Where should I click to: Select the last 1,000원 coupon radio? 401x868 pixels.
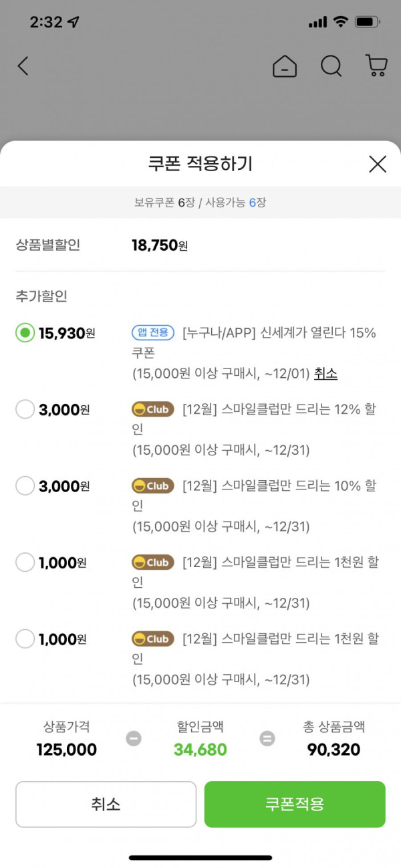tap(25, 639)
